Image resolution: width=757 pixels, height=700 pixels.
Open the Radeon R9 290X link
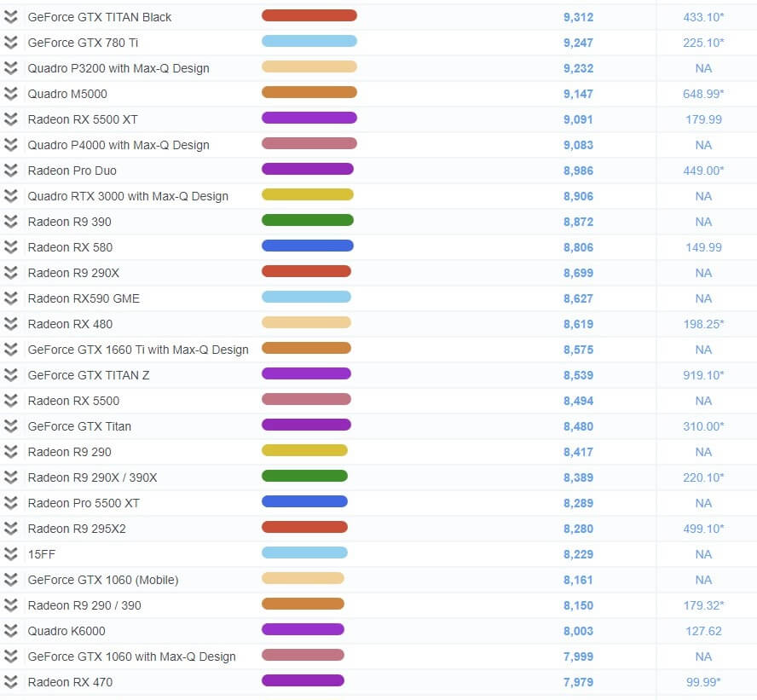pos(73,273)
